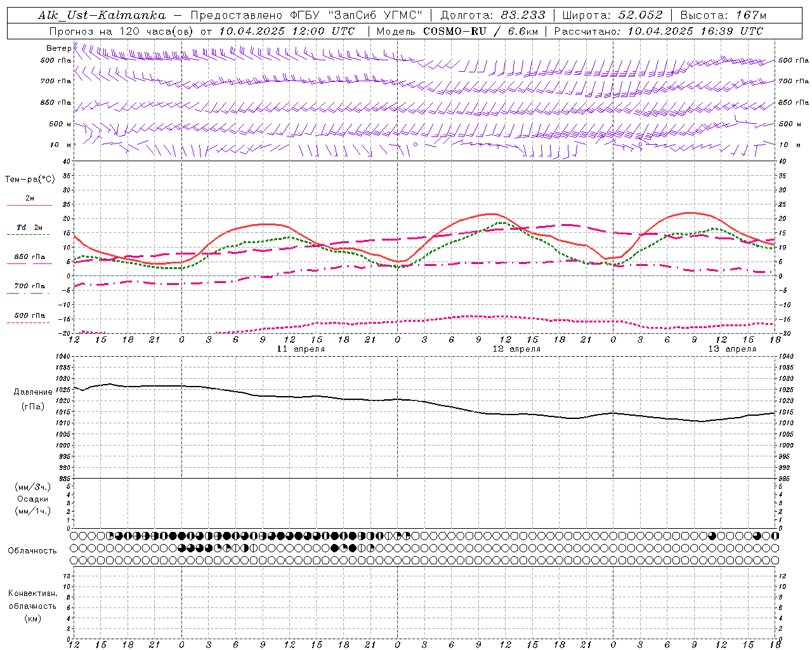Screen dimensions: 812x650
Task: Click the (км) unit label
Action: point(33,618)
